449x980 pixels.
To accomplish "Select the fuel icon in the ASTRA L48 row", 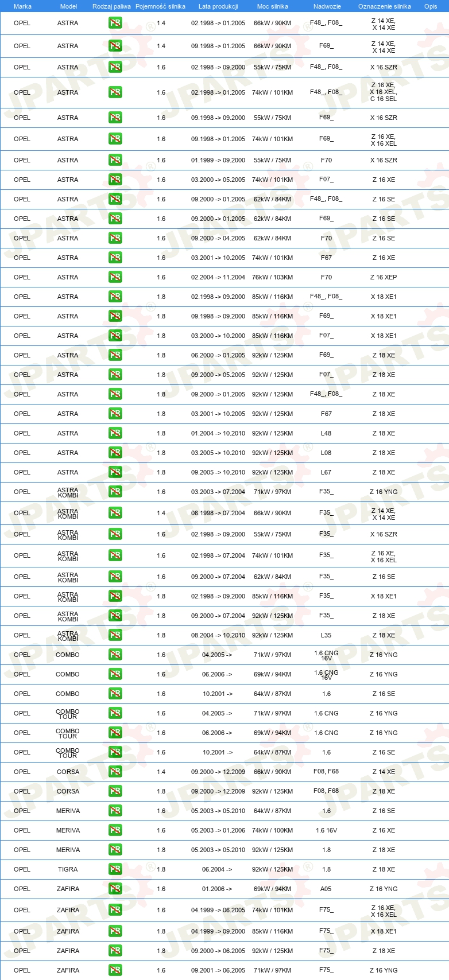I will point(115,433).
